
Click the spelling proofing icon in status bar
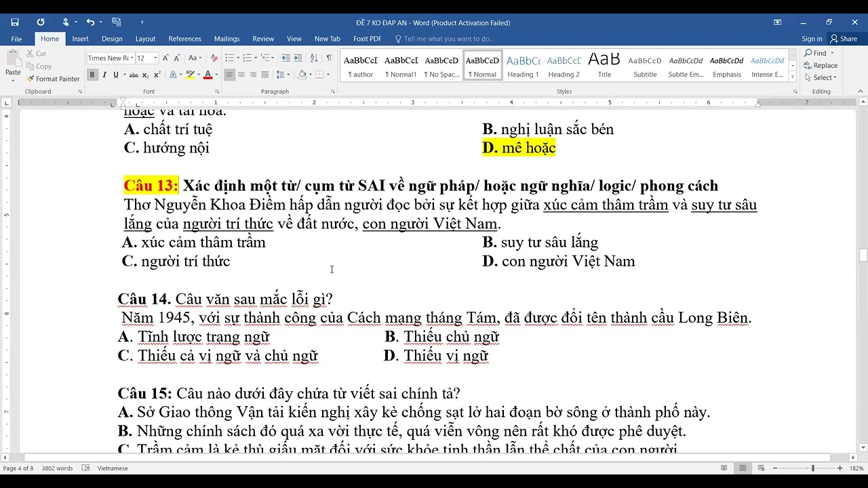coord(85,468)
